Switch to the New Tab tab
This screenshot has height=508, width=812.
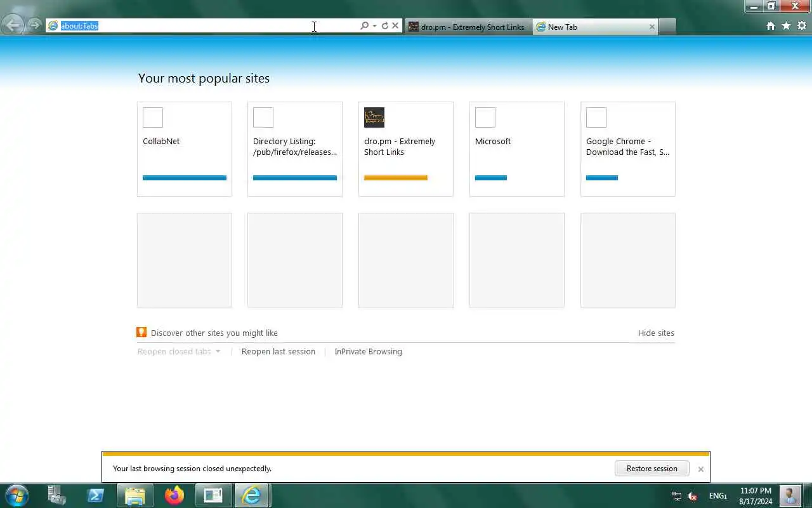pyautogui.click(x=595, y=27)
